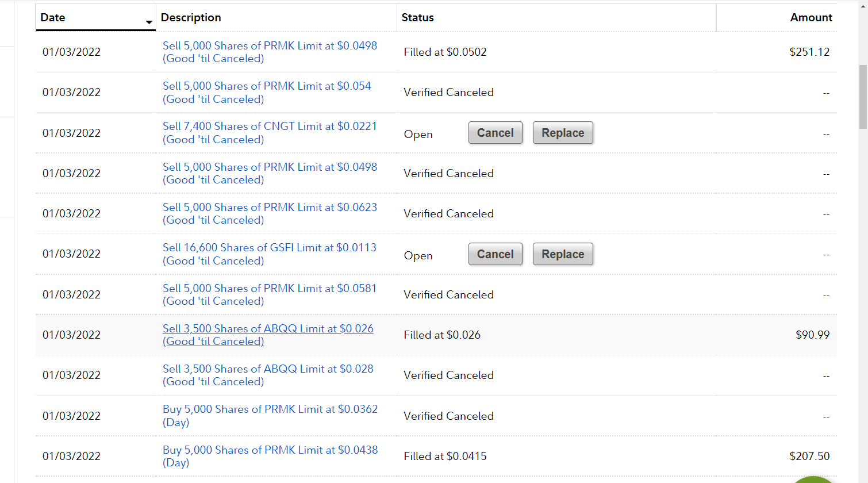
Task: Replace the open GSFI sell order
Action: [x=562, y=254]
